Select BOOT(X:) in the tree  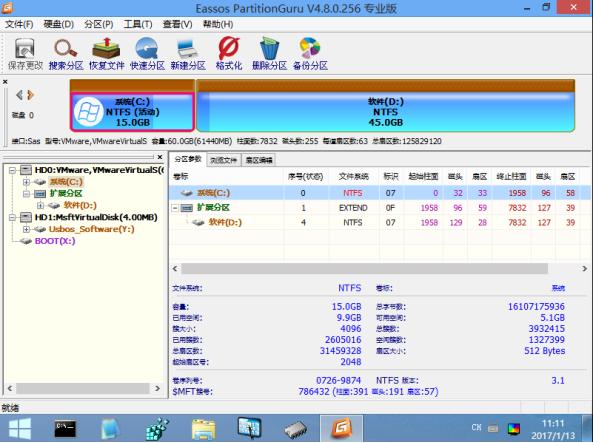click(55, 241)
